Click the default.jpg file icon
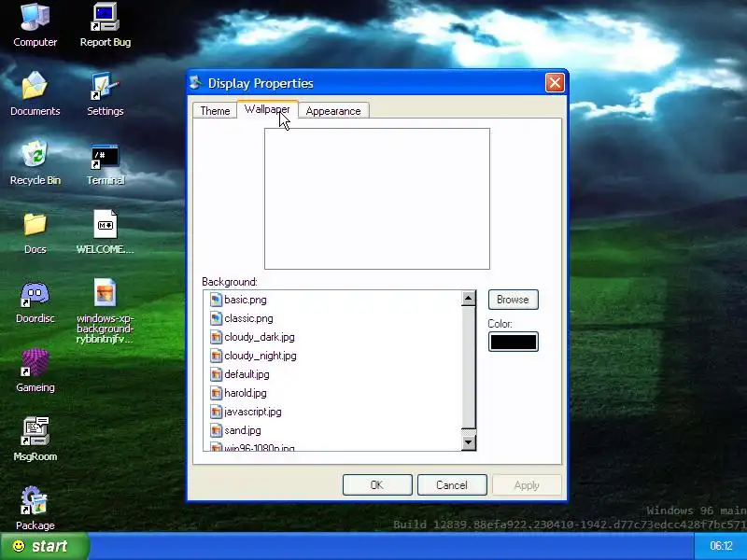Screen dimensions: 747x560 [x=216, y=374]
